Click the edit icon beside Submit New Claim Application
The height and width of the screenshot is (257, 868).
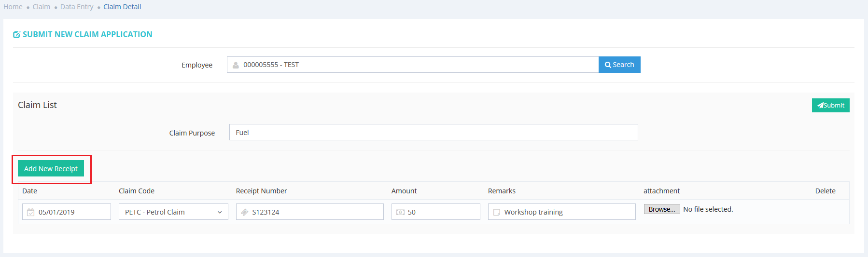click(16, 35)
